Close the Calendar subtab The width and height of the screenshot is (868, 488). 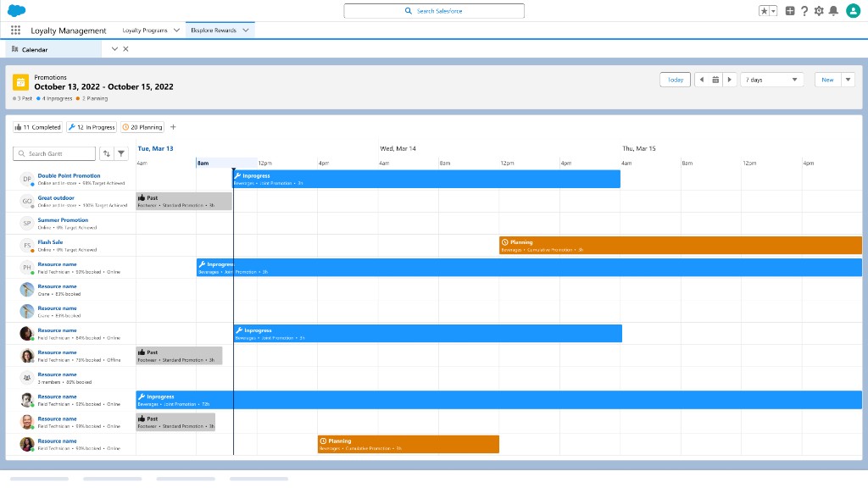pos(125,48)
